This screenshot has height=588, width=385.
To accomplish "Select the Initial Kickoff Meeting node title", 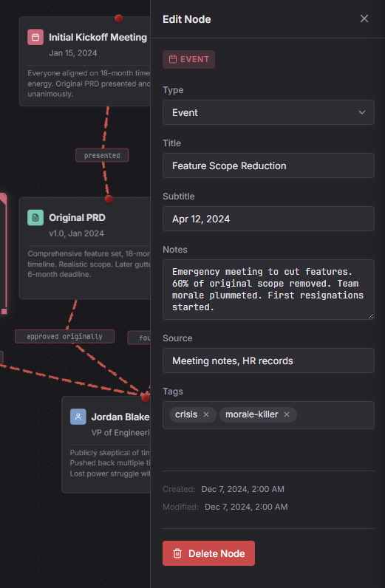I will pos(98,38).
